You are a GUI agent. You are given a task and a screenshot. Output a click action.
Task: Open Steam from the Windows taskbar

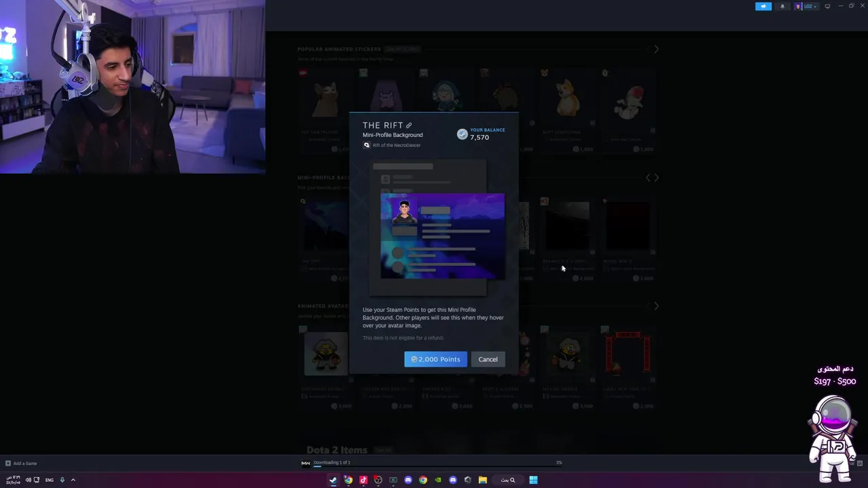[333, 480]
